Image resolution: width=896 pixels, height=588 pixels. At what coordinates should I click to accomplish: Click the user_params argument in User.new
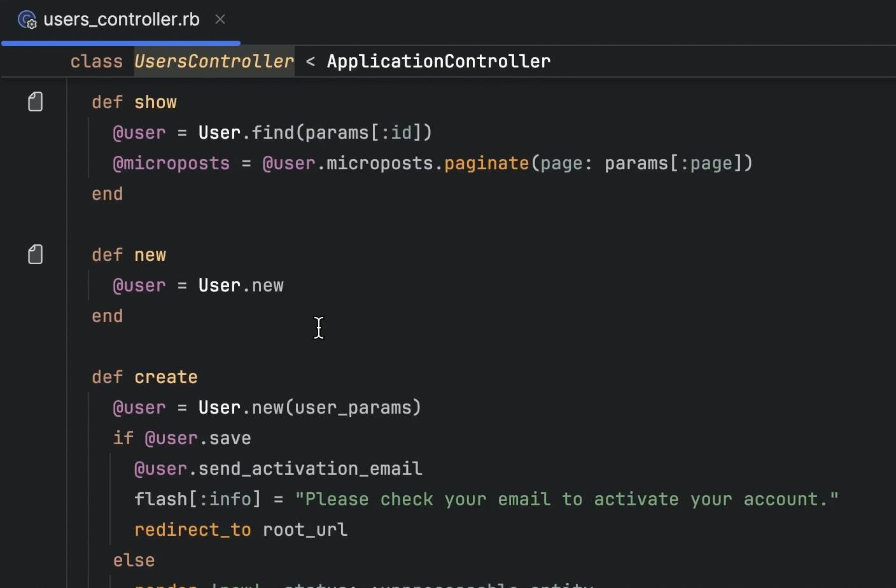353,408
